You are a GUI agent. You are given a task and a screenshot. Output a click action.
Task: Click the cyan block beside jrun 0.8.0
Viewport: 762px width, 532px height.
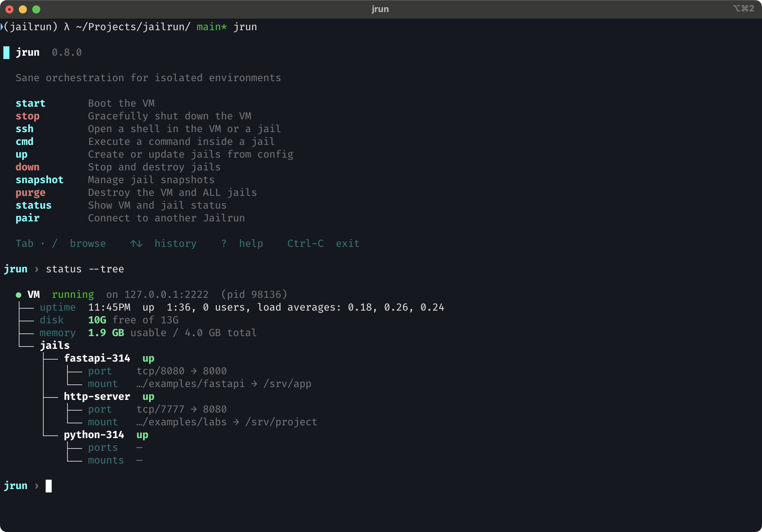tap(6, 53)
